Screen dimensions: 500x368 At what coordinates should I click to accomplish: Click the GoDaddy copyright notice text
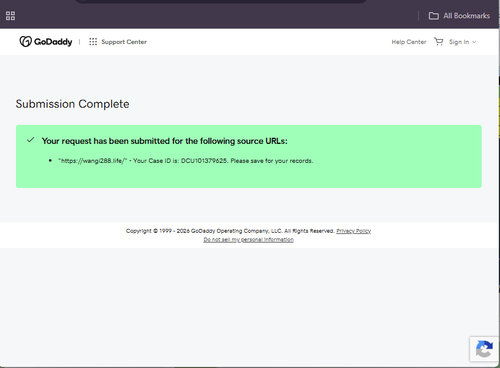tap(230, 231)
